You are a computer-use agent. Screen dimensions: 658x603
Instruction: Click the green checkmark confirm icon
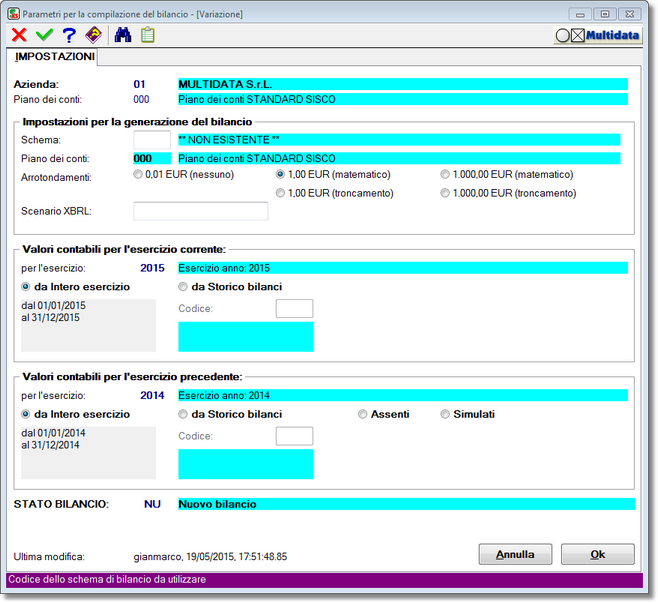44,35
